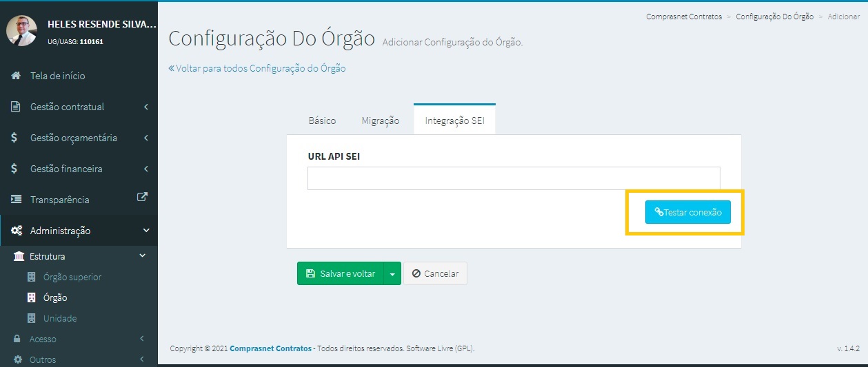Click the Cancelar button

pos(435,273)
